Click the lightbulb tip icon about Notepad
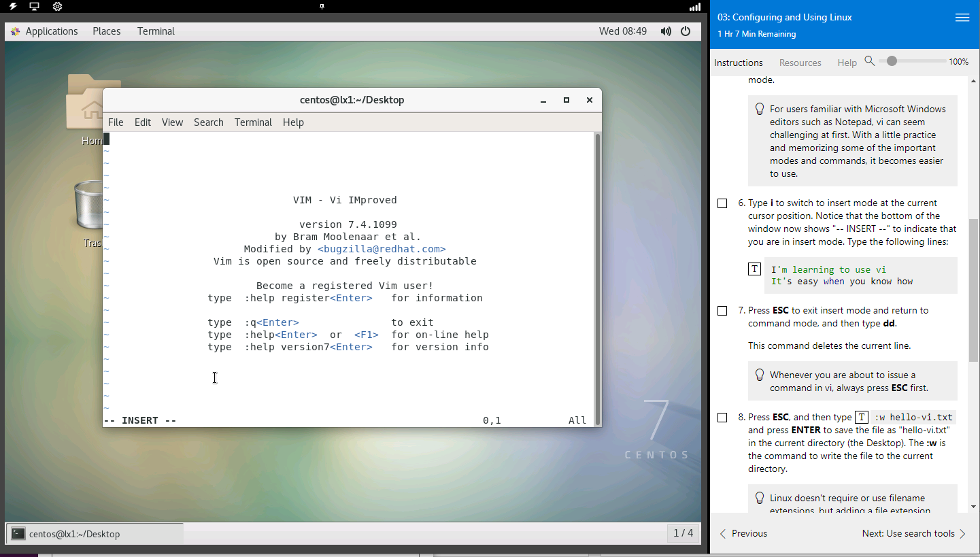 tap(760, 109)
